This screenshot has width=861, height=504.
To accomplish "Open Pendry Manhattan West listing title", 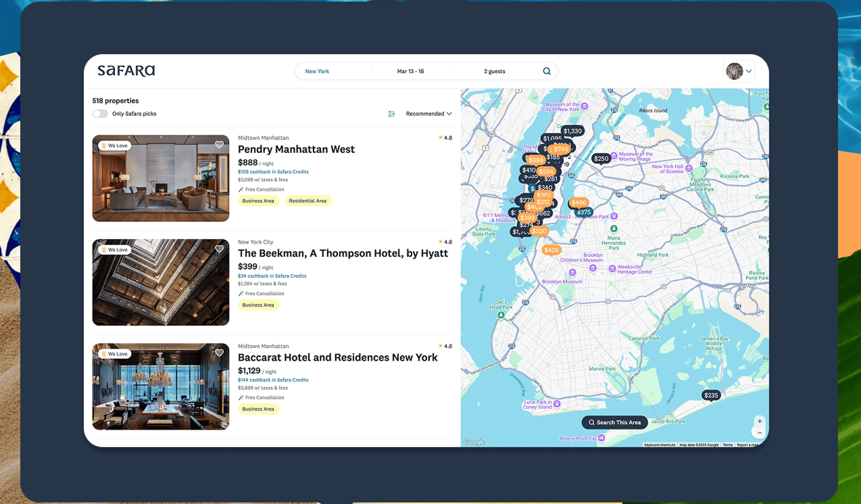I will click(296, 150).
